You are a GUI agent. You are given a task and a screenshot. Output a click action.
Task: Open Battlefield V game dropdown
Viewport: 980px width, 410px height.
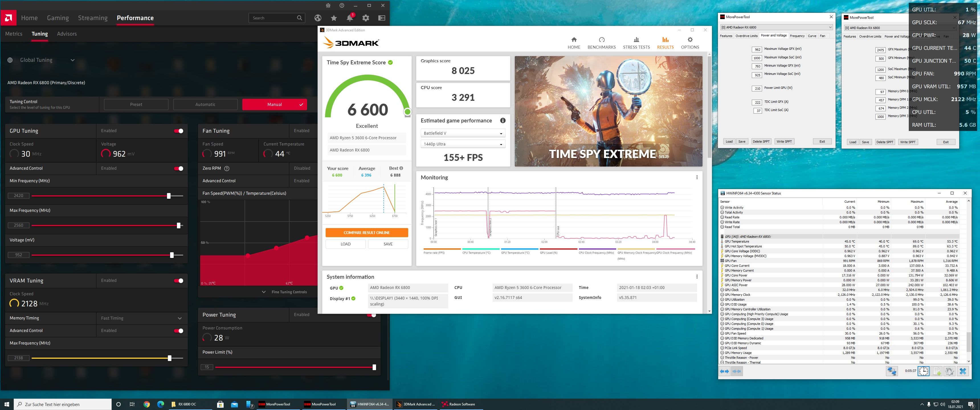[463, 133]
